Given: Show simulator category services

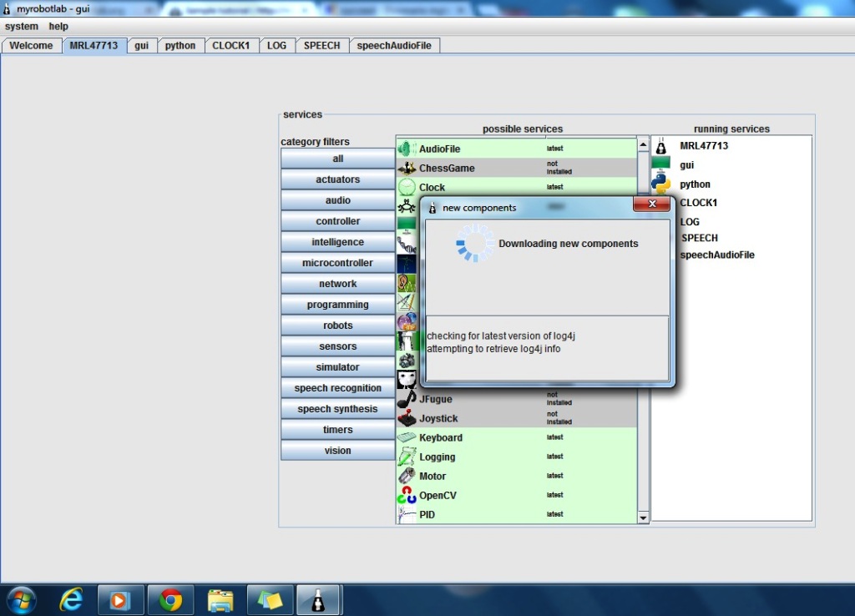Looking at the screenshot, I should [337, 367].
